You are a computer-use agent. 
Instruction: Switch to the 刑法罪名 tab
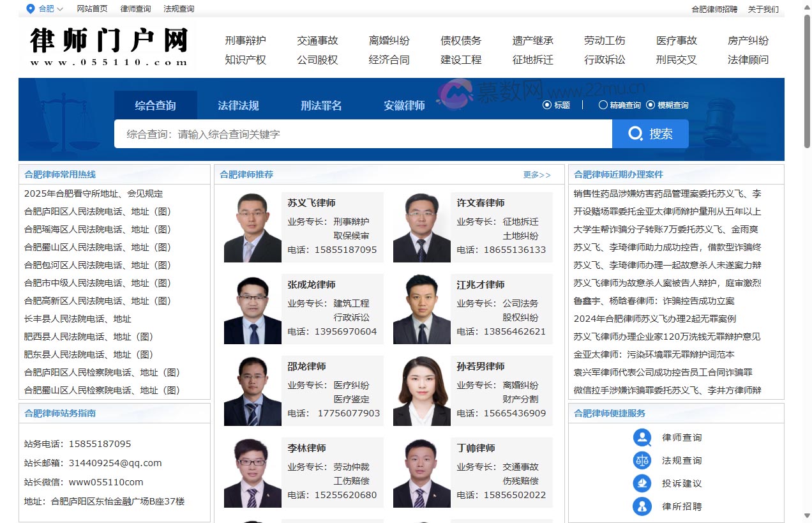click(x=321, y=104)
